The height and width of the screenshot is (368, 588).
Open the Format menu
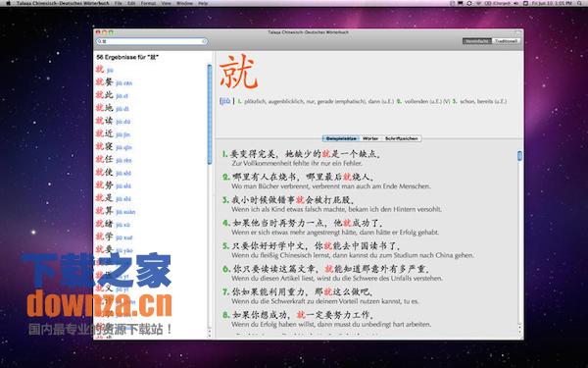click(x=148, y=3)
